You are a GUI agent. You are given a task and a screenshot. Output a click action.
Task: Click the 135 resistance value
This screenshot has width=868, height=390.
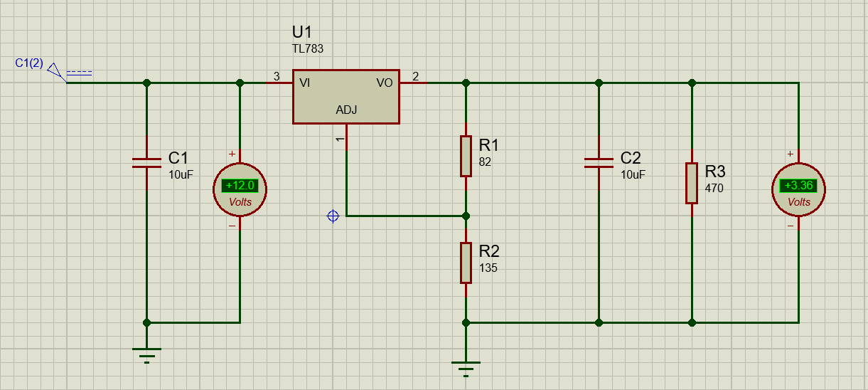(x=488, y=268)
